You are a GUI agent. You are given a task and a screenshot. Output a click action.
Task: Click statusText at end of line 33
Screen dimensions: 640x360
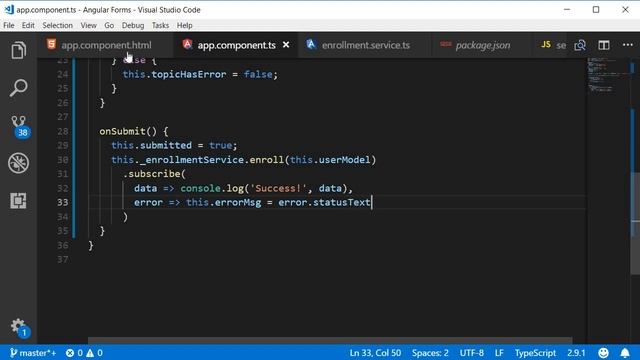[x=342, y=202]
